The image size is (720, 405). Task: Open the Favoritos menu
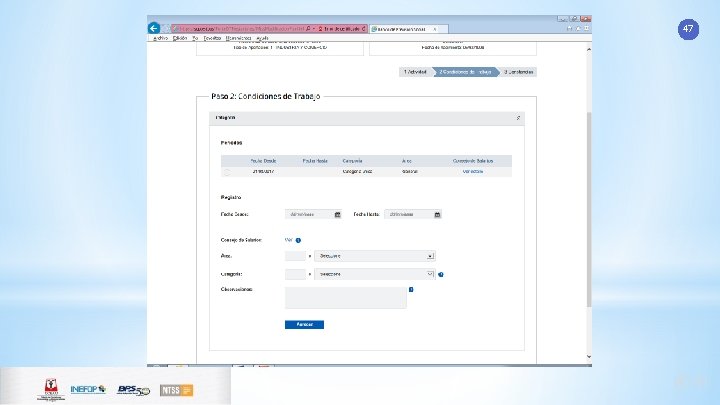(212, 38)
